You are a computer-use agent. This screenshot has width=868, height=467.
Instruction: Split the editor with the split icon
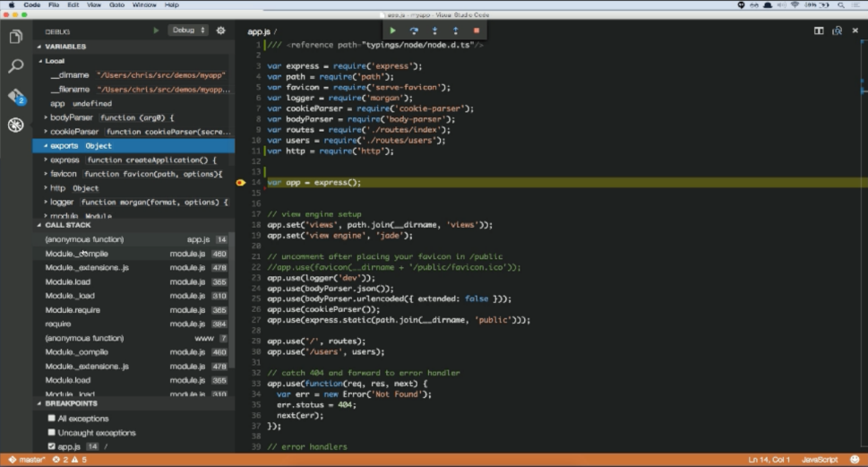coord(819,30)
